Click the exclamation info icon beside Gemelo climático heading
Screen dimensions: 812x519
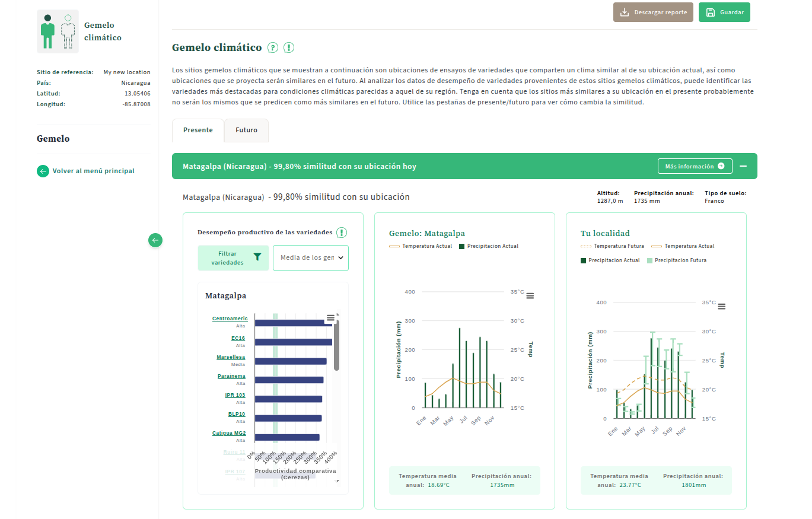tap(289, 47)
